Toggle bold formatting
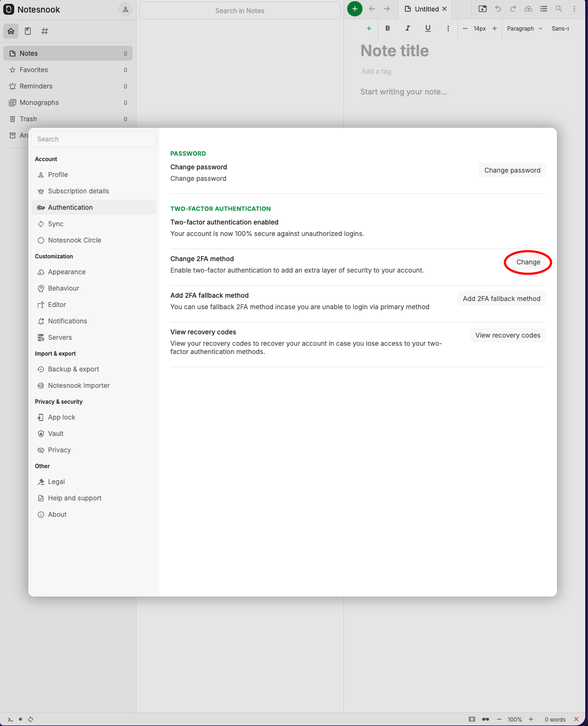 pos(388,28)
